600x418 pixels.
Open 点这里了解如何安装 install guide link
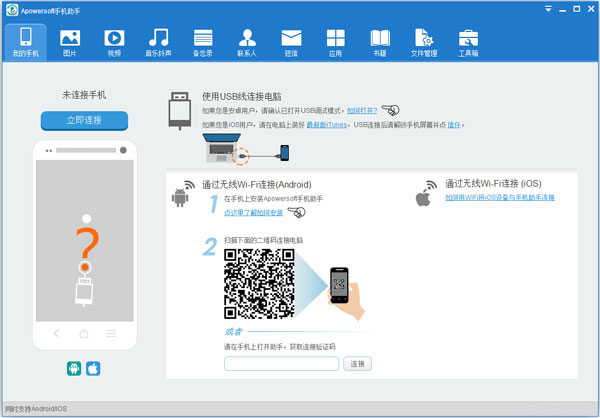tap(253, 212)
